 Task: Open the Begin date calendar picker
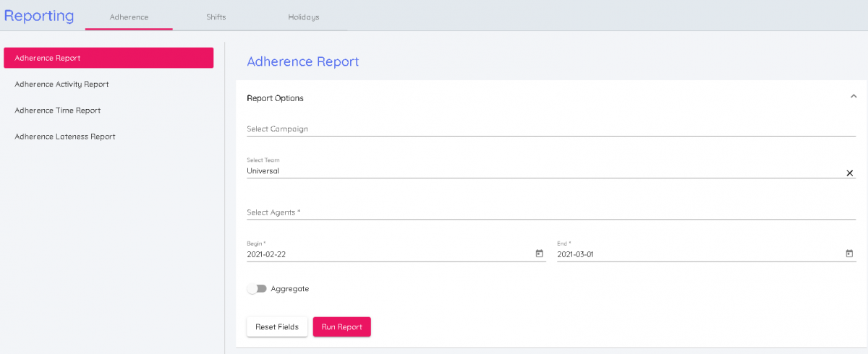pos(539,254)
